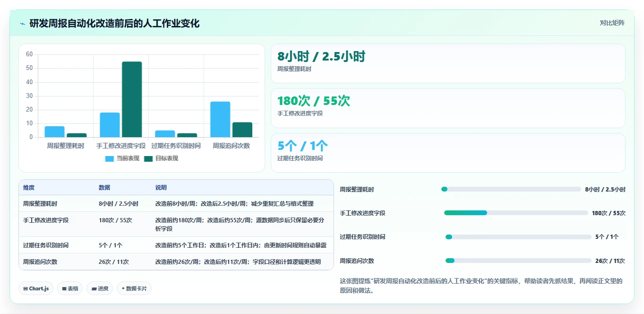Click the green 周报追问次数 target bar
Viewport: 644px width, 314px height.
pos(242,130)
